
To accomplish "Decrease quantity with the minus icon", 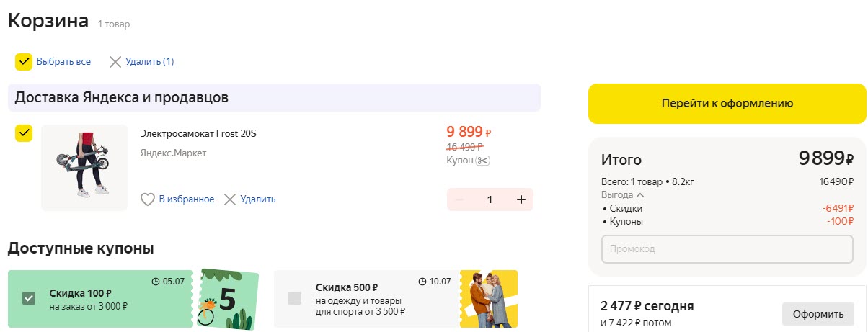I will (460, 199).
